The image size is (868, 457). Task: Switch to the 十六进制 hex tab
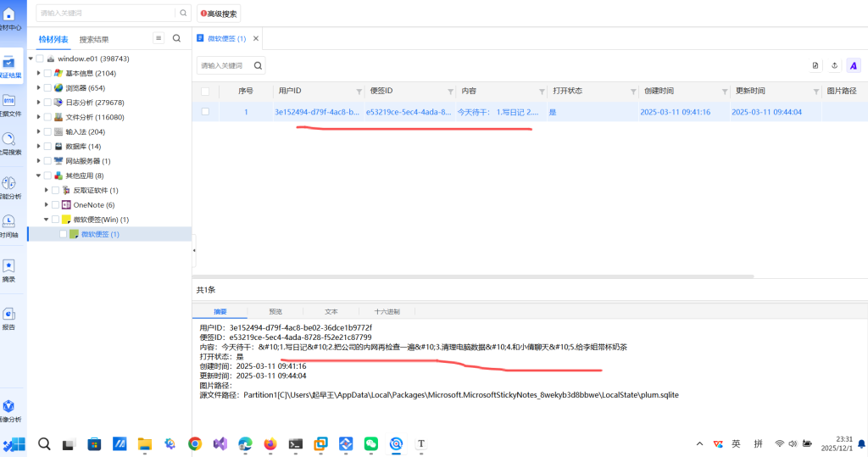coord(387,311)
